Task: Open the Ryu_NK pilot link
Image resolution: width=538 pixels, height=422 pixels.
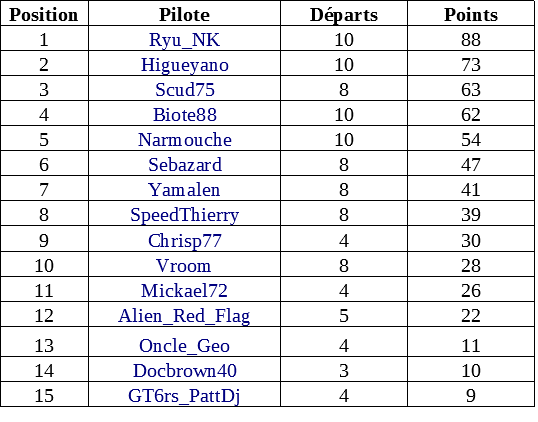Action: click(184, 40)
